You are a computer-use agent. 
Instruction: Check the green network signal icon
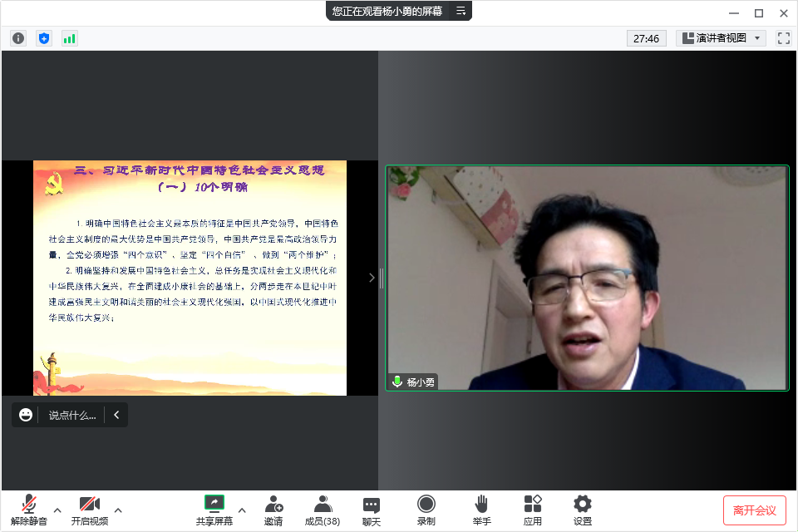(69, 38)
